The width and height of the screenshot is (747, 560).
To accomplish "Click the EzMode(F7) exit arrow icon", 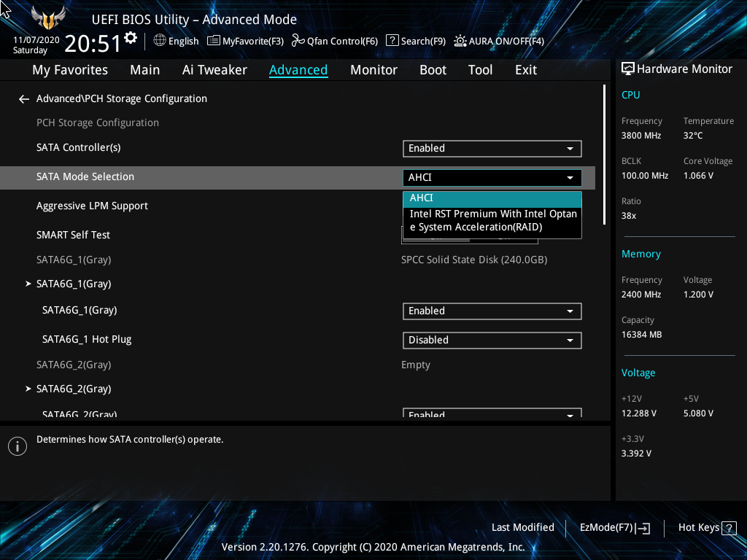I will point(643,528).
